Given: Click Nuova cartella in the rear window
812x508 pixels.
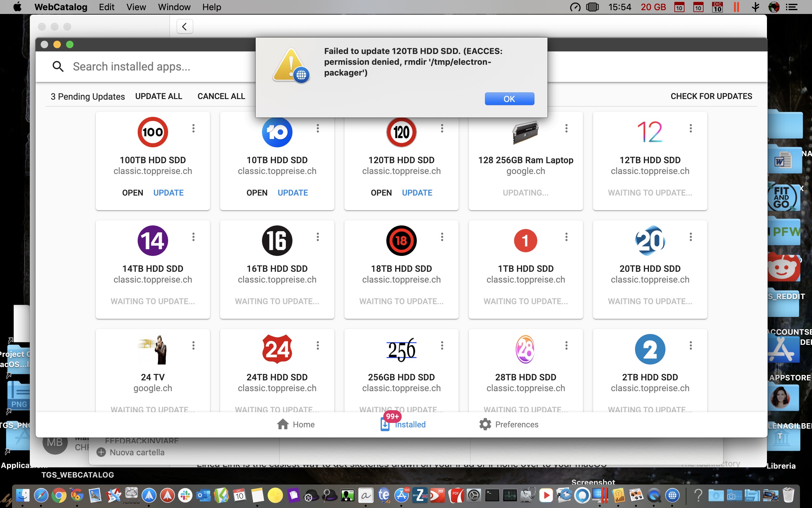Looking at the screenshot, I should pos(131,452).
